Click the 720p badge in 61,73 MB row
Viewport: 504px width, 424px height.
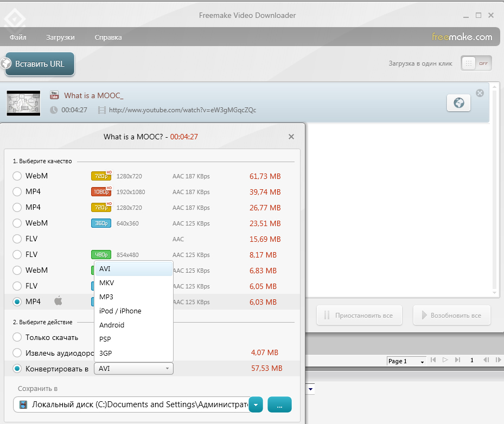(x=101, y=176)
